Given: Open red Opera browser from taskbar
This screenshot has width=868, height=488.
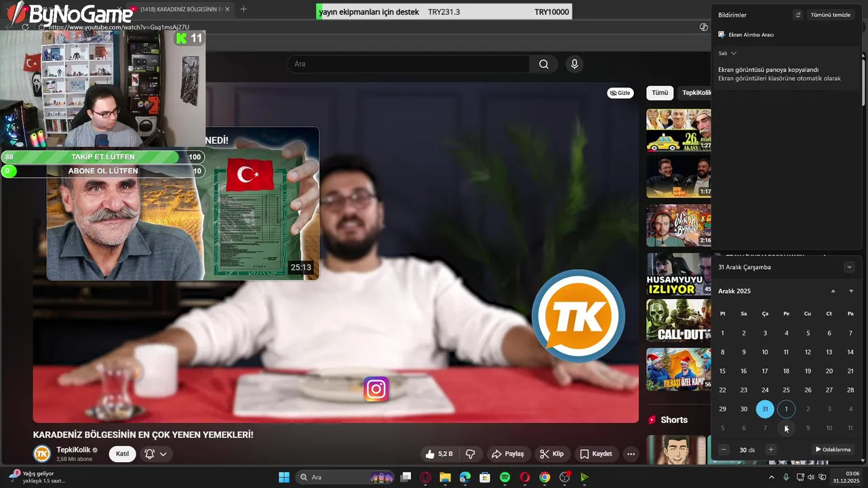Looking at the screenshot, I should pyautogui.click(x=524, y=477).
